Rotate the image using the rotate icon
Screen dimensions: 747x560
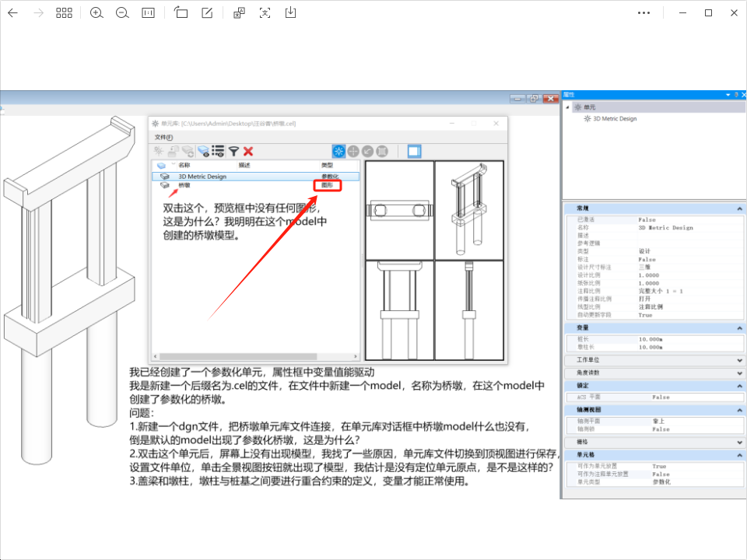(181, 13)
